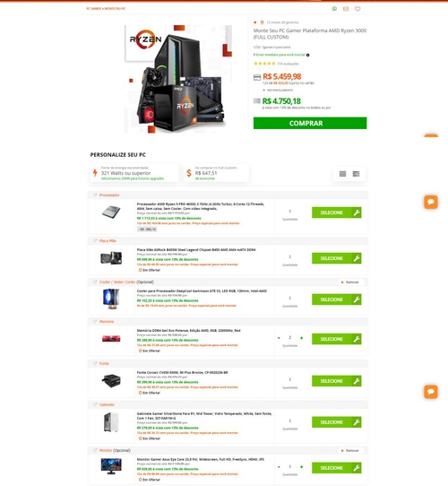Increase Monitor quantity with plus
448x486 pixels.
pyautogui.click(x=301, y=466)
